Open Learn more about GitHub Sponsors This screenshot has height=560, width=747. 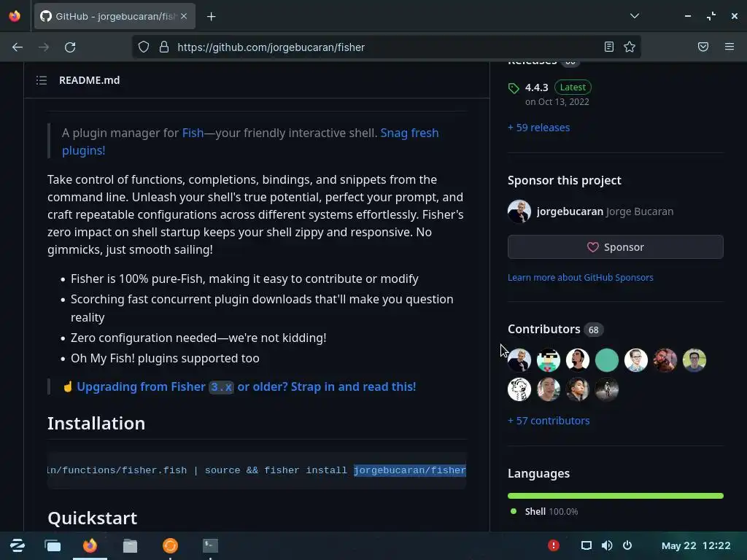[x=580, y=278]
